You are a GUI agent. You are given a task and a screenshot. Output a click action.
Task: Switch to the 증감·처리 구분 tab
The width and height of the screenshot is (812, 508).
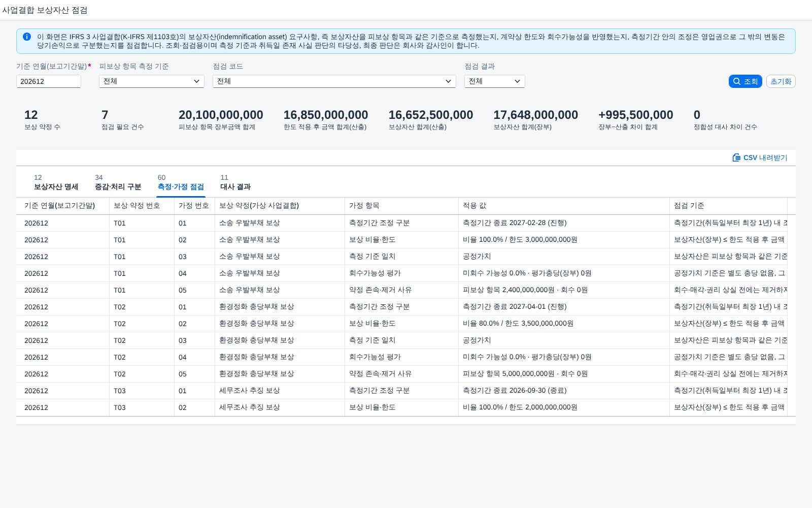coord(118,182)
